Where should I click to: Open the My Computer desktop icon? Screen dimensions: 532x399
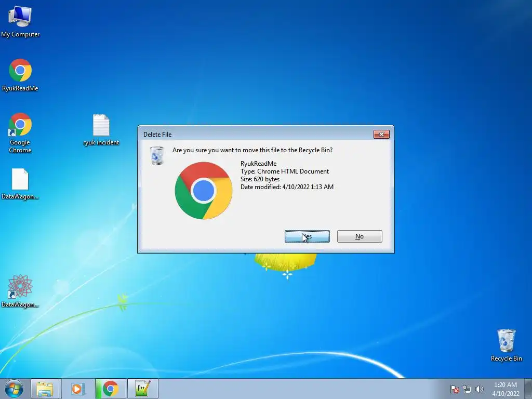coord(20,21)
